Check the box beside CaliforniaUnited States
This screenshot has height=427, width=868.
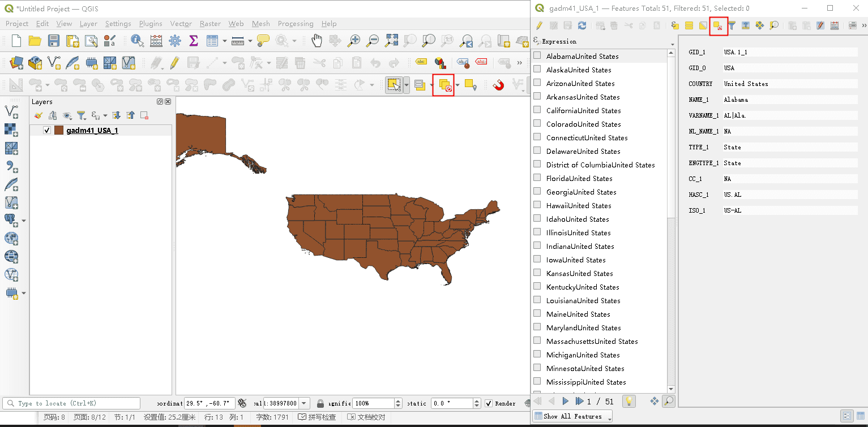tap(537, 110)
